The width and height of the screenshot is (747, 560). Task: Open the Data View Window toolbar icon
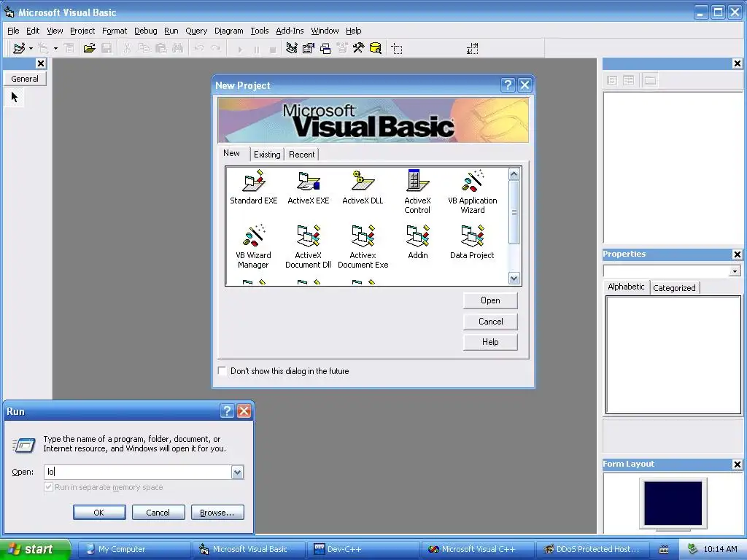tap(376, 48)
